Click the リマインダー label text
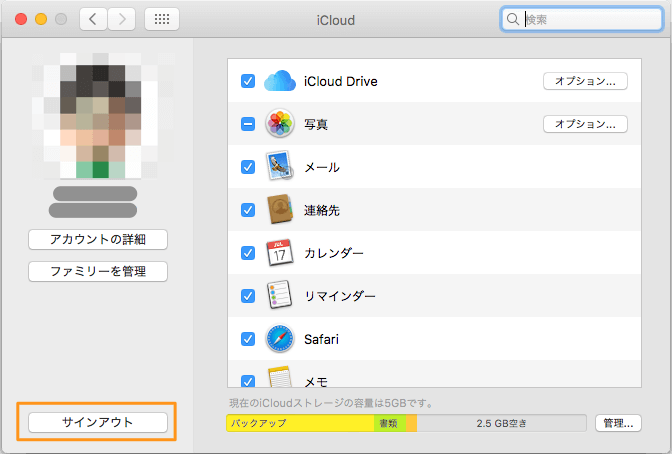The image size is (672, 454). (x=340, y=296)
